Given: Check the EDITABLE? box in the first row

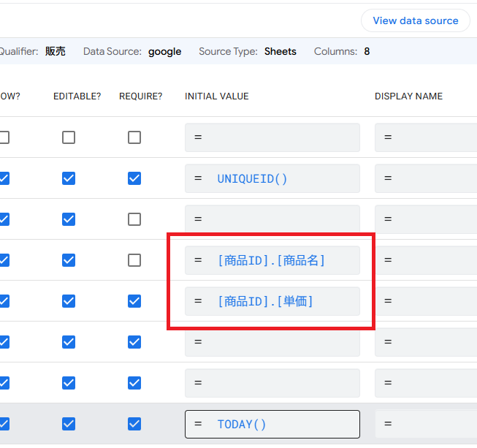Looking at the screenshot, I should click(x=69, y=137).
